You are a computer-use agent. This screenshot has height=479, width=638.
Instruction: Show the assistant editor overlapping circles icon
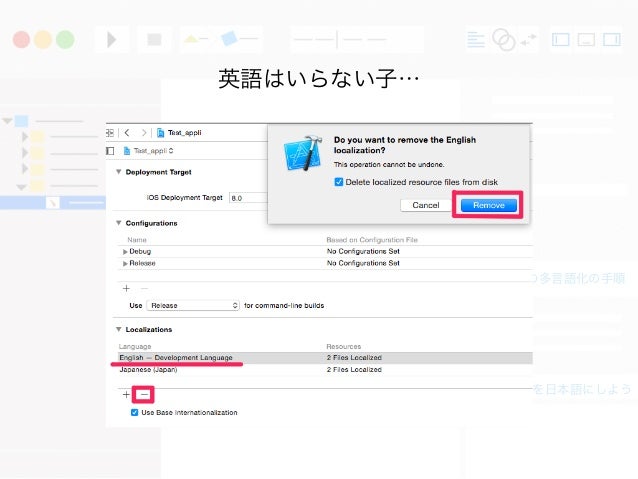503,39
